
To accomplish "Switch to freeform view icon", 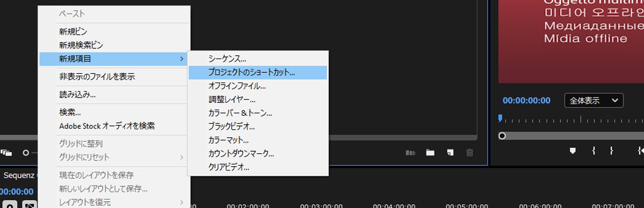I will [x=6, y=153].
